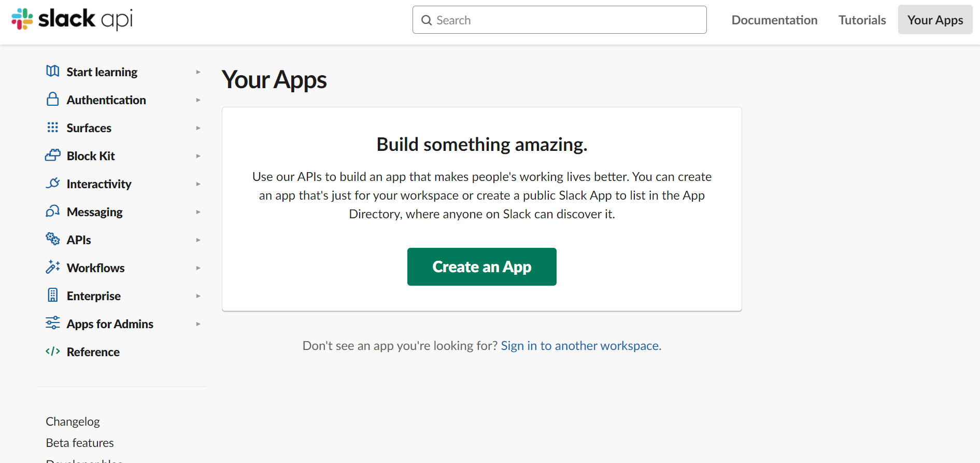Image resolution: width=980 pixels, height=463 pixels.
Task: Expand the Start learning section arrow
Action: click(198, 72)
